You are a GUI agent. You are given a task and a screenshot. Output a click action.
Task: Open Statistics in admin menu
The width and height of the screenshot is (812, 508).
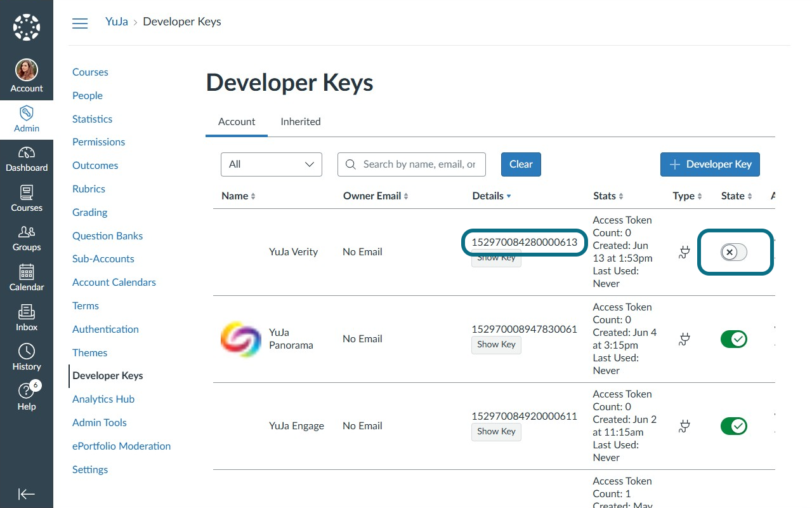92,119
